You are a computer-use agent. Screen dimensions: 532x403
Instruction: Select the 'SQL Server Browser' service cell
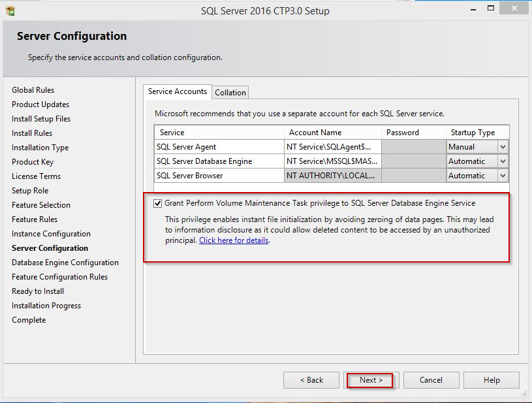click(x=219, y=176)
